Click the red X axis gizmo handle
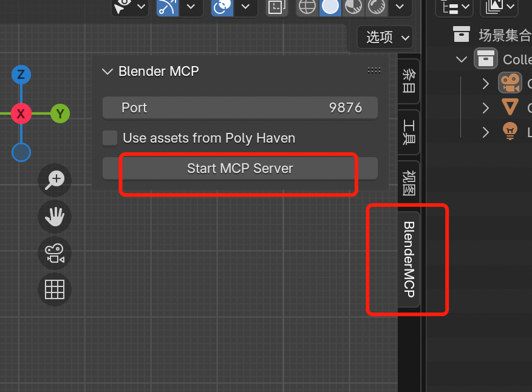 21,113
